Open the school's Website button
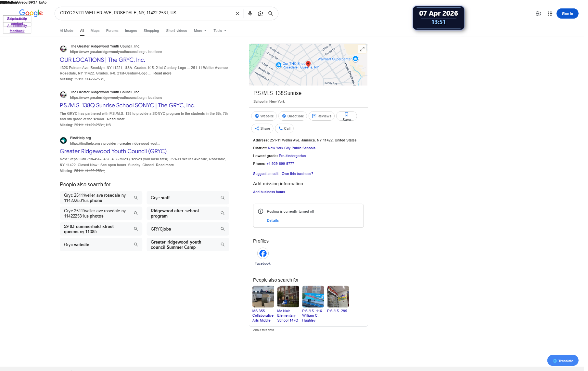Screen dimensions: 588x371 [x=264, y=116]
